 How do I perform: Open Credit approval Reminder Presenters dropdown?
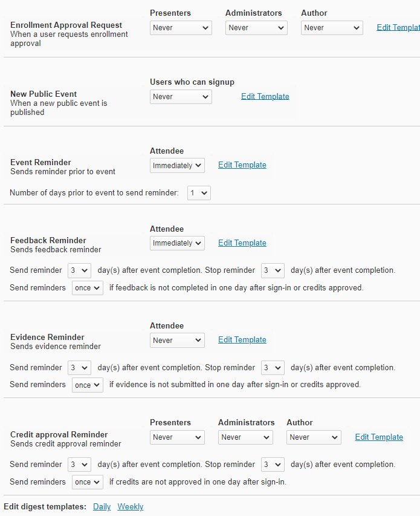(177, 437)
